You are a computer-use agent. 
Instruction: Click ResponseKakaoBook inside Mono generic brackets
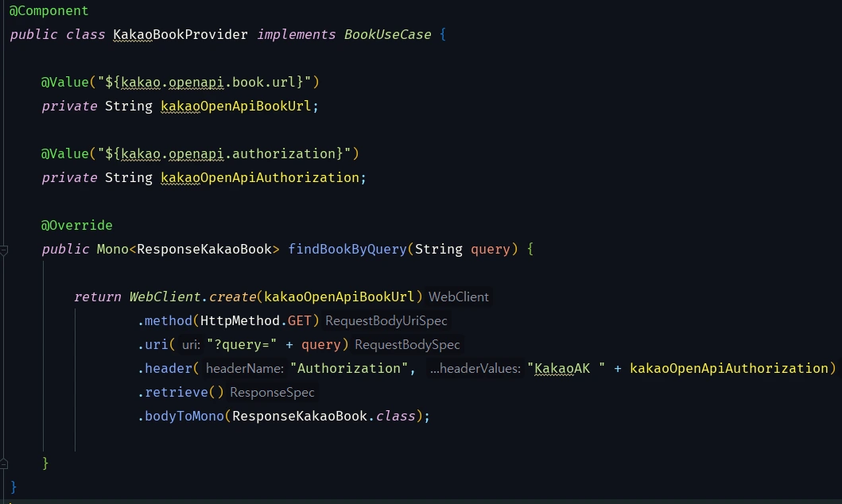[x=204, y=249]
